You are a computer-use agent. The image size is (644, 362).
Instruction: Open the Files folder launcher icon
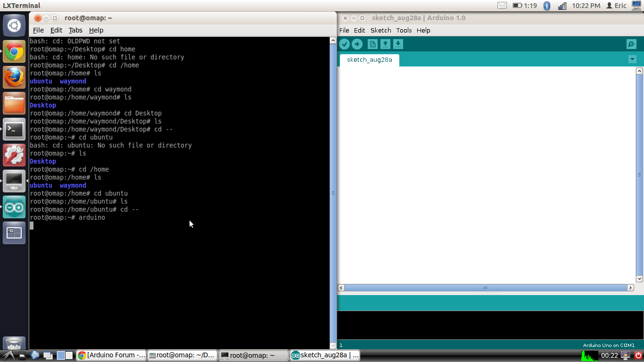pyautogui.click(x=14, y=103)
